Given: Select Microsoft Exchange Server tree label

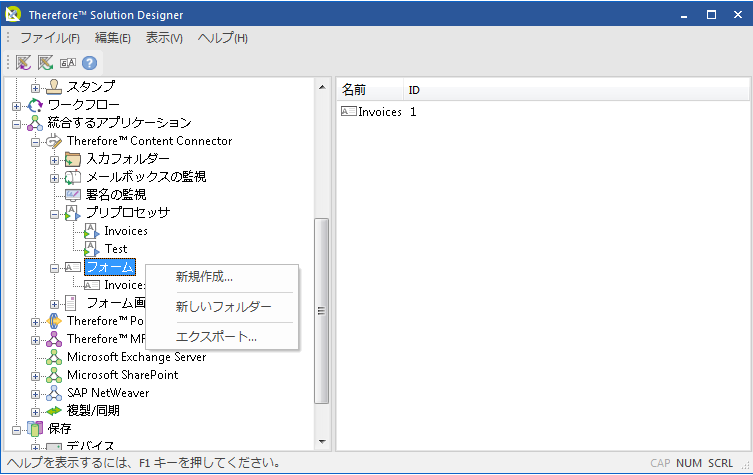Looking at the screenshot, I should click(136, 357).
